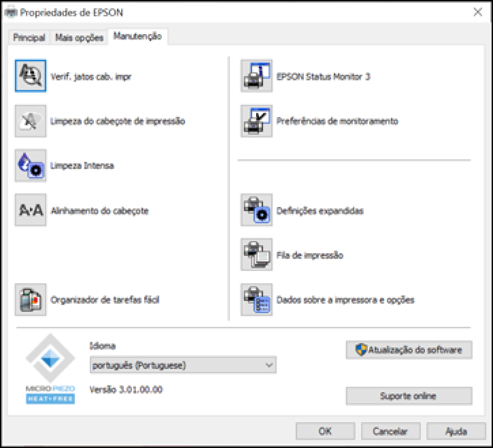Screen dimensions: 493x448
Task: Click the 'Versão 3.01.00.00' text
Action: (126, 389)
